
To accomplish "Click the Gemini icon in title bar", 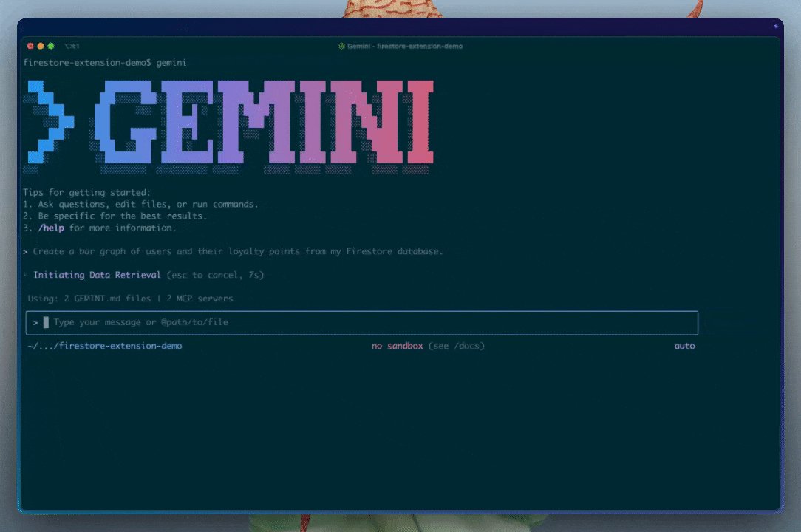I will 341,46.
